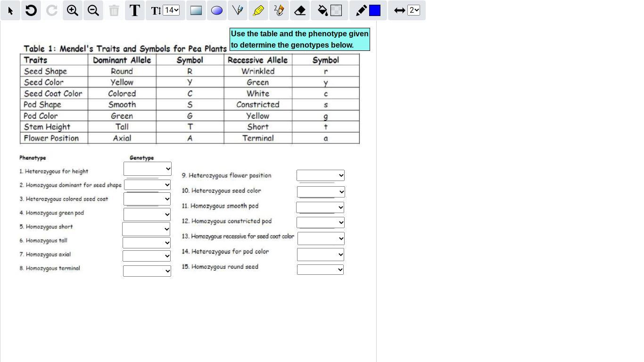
Task: Select the ellipse shape tool
Action: (x=217, y=10)
